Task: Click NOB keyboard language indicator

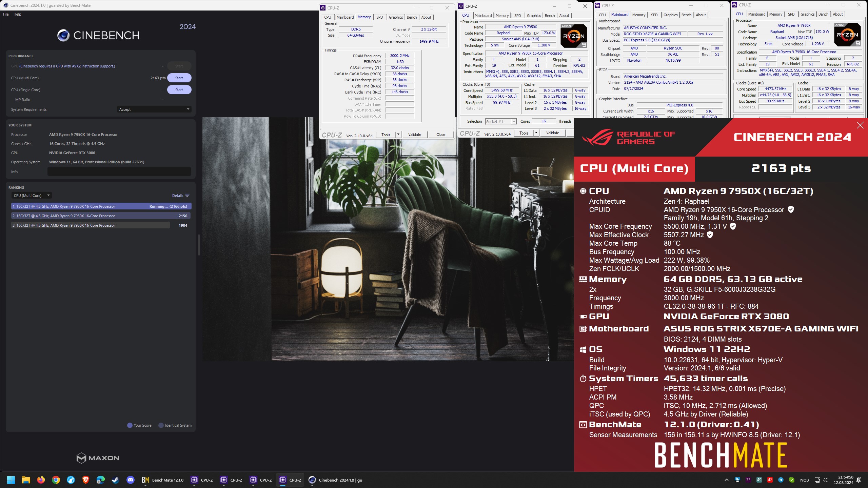Action: tap(804, 480)
